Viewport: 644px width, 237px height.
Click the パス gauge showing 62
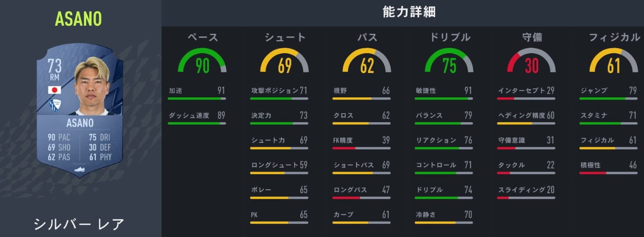click(367, 62)
